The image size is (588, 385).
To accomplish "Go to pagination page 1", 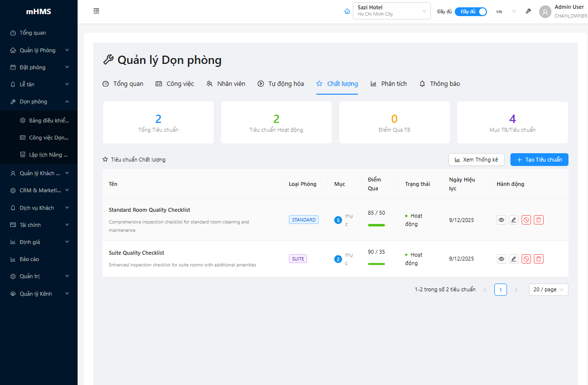I will (500, 290).
